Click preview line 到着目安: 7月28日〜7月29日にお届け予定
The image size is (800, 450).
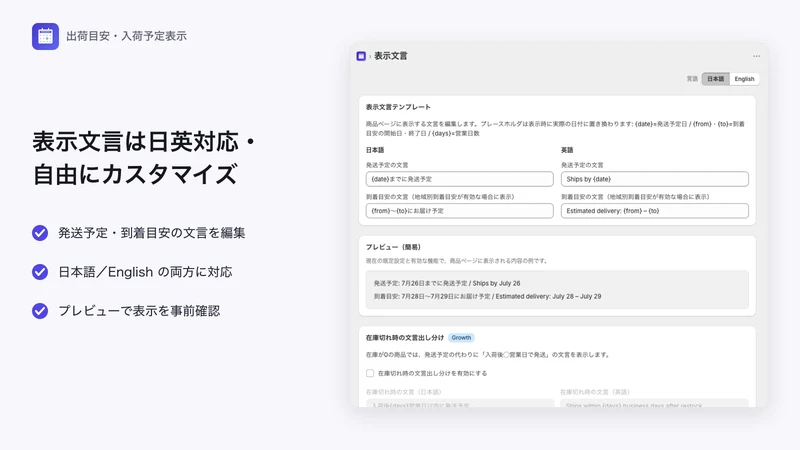487,296
